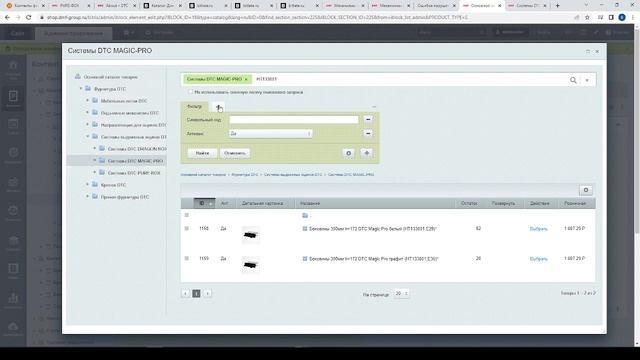The width and height of the screenshot is (640, 360).
Task: Add a new filter tab with plus
Action: point(218,107)
